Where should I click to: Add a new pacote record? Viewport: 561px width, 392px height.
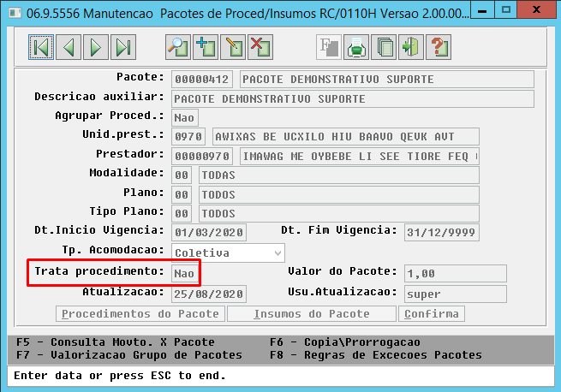click(x=206, y=47)
